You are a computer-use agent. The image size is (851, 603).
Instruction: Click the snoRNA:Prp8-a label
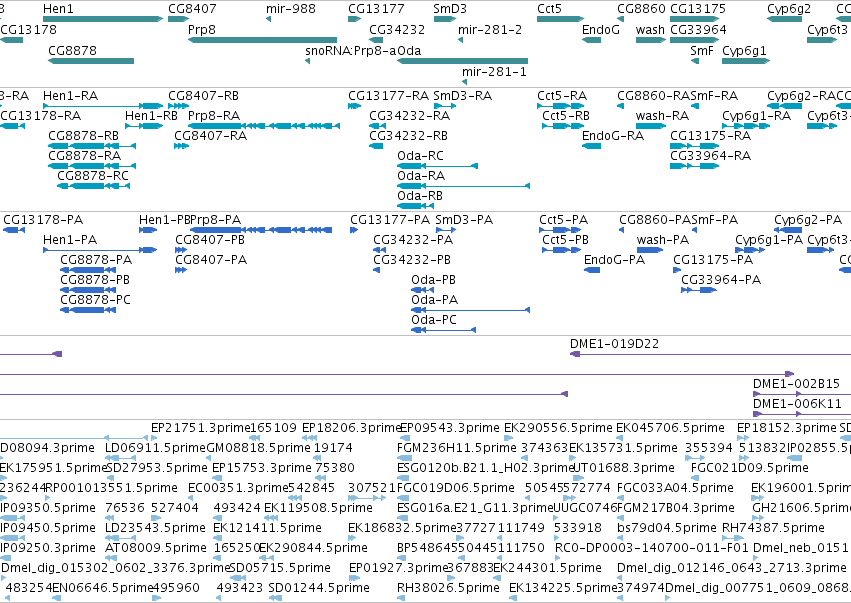coord(351,50)
